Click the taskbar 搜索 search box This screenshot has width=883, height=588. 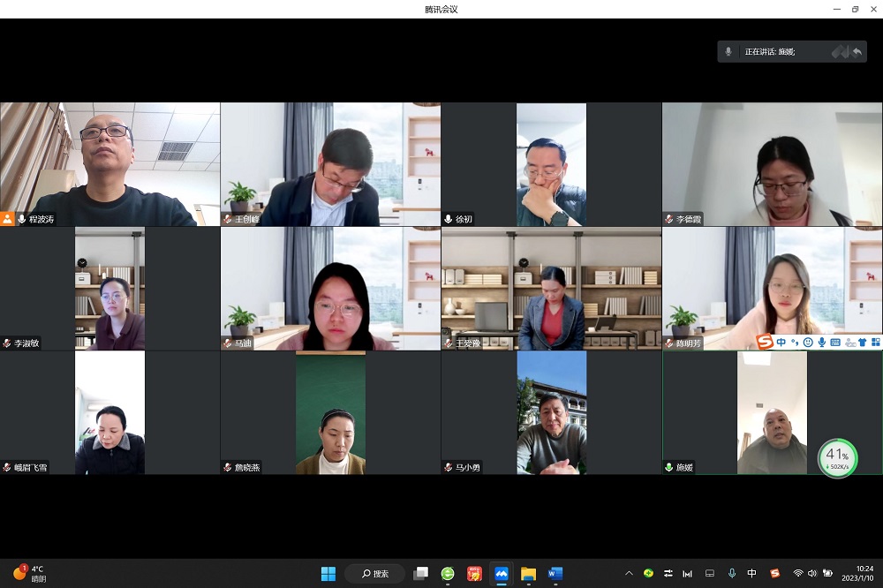375,574
